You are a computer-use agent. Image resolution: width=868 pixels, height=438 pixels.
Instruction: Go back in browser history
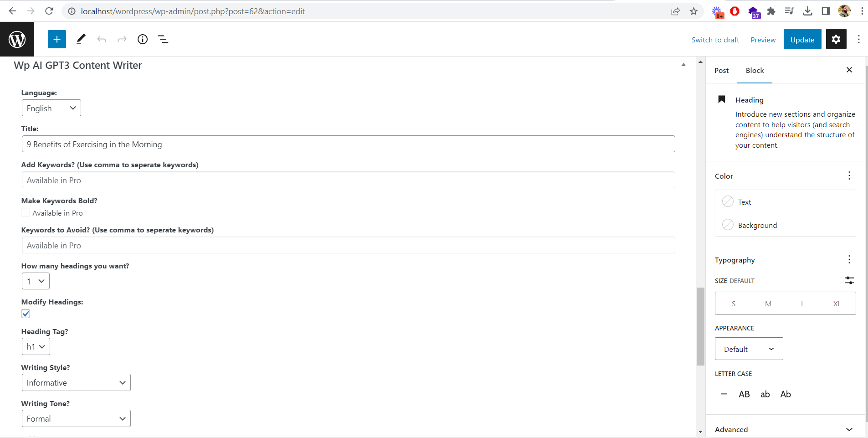12,11
